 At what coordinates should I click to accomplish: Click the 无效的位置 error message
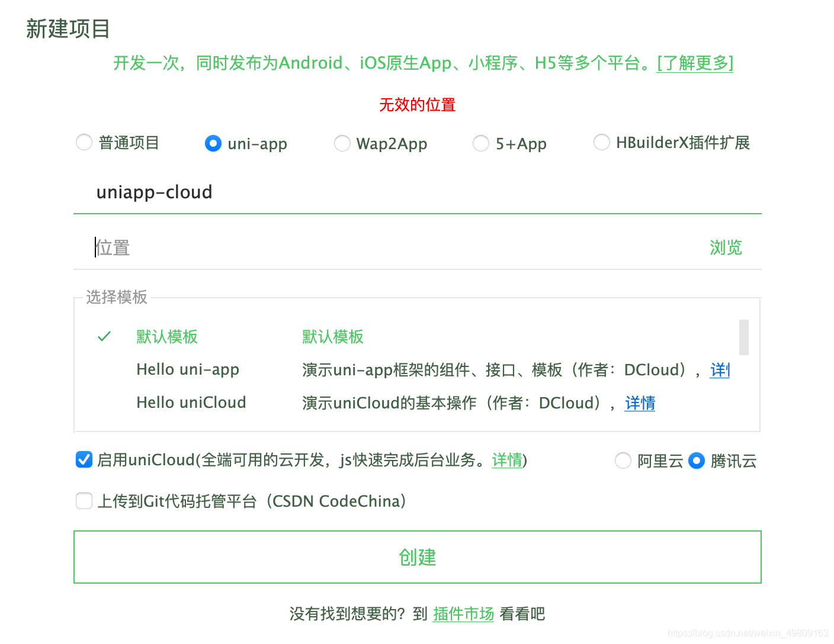[x=417, y=105]
